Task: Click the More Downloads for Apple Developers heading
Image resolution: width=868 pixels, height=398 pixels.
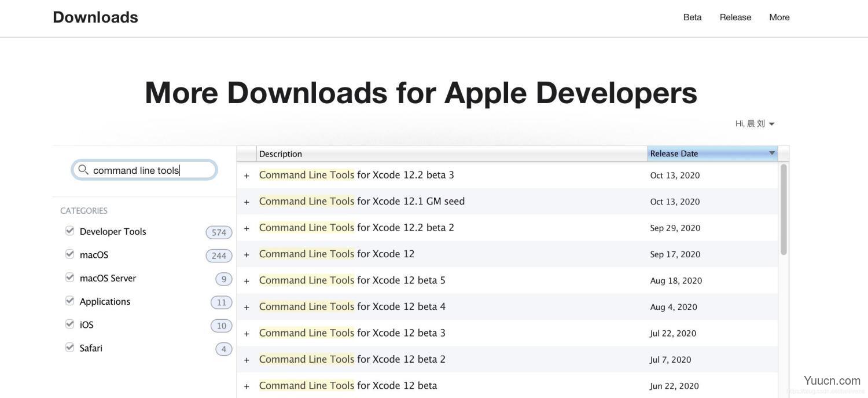Action: coord(421,93)
